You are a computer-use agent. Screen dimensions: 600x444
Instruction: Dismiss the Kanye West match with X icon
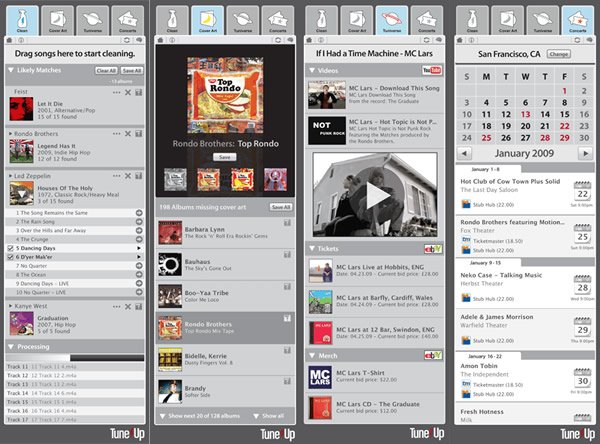click(x=128, y=306)
